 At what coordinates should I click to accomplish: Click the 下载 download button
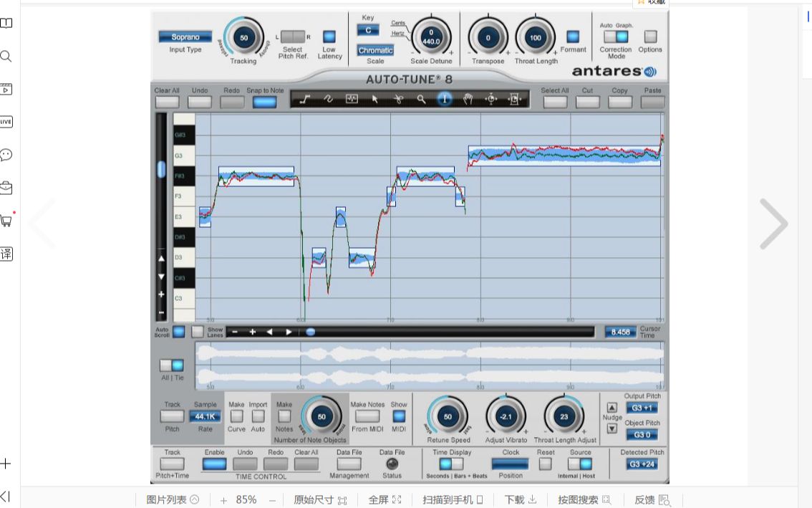tap(521, 499)
